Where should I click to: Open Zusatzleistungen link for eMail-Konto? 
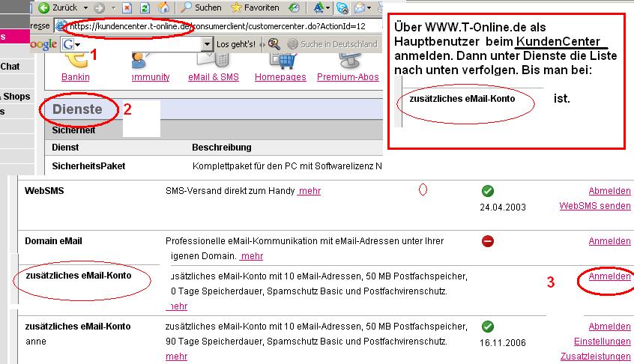[595, 357]
